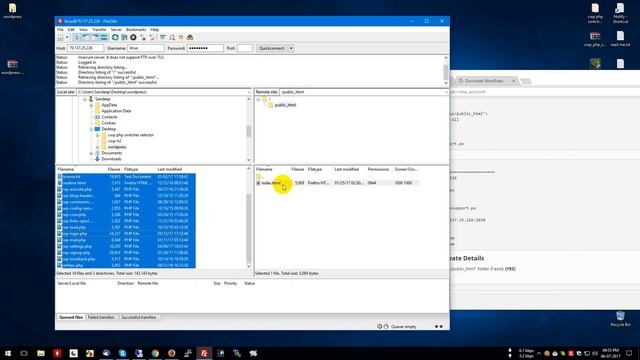Click the Password input field
Screen dimensions: 640x360
click(205, 48)
